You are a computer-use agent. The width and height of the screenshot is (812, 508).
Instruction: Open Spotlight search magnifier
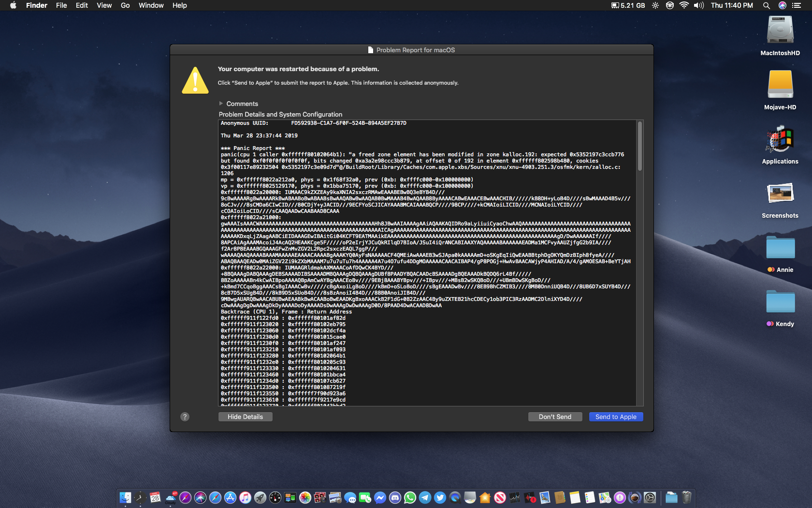point(766,5)
